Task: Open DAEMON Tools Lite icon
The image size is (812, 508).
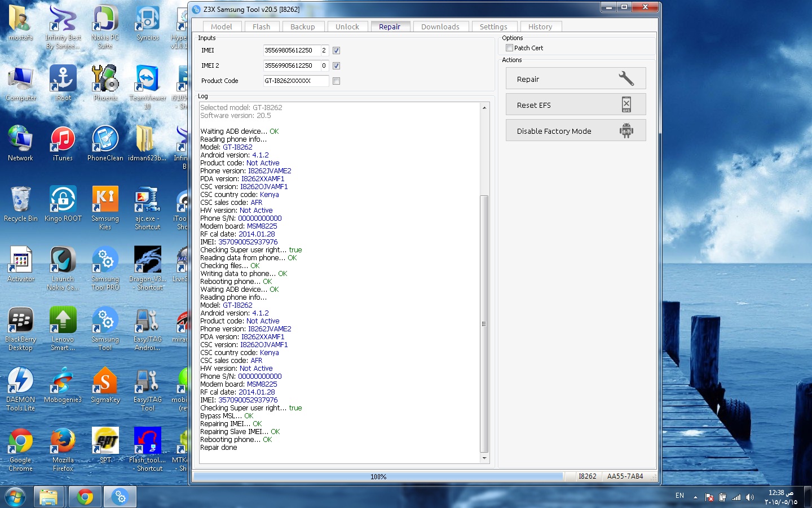Action: coord(20,389)
